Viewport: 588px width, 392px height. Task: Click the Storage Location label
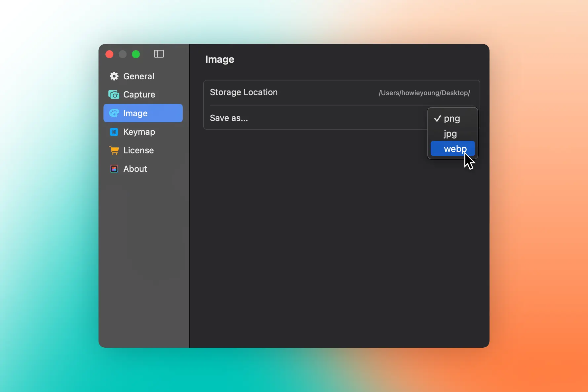point(244,92)
